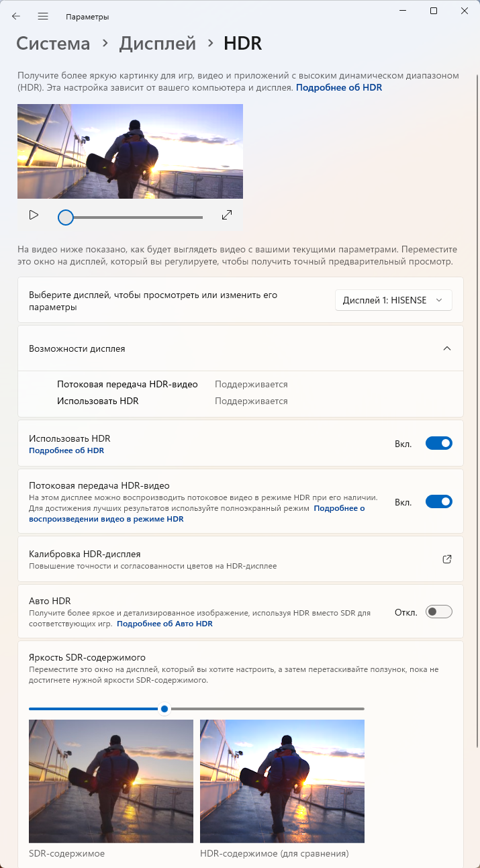Open Подробнее об HDR link in description

(x=339, y=87)
